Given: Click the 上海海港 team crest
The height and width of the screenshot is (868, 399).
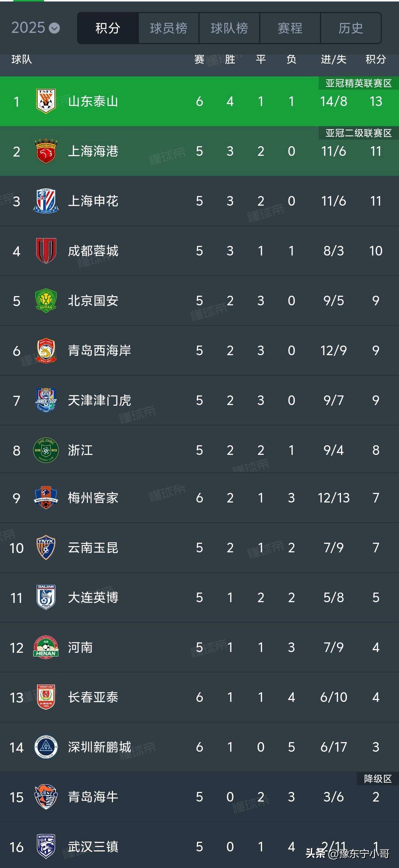Looking at the screenshot, I should (46, 151).
